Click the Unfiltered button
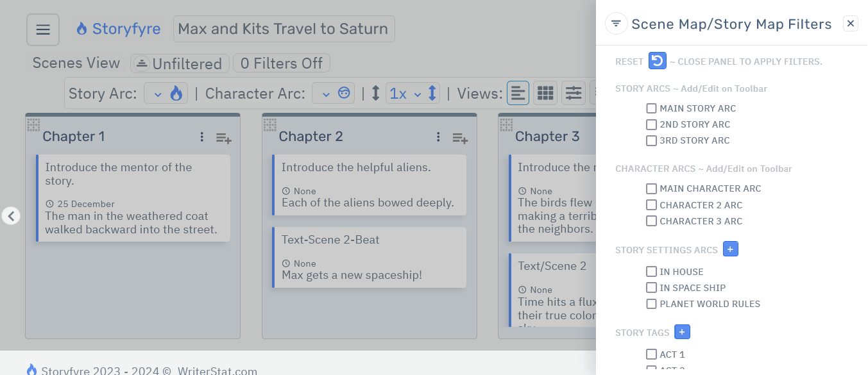Viewport: 868px width, 375px height. coord(180,63)
